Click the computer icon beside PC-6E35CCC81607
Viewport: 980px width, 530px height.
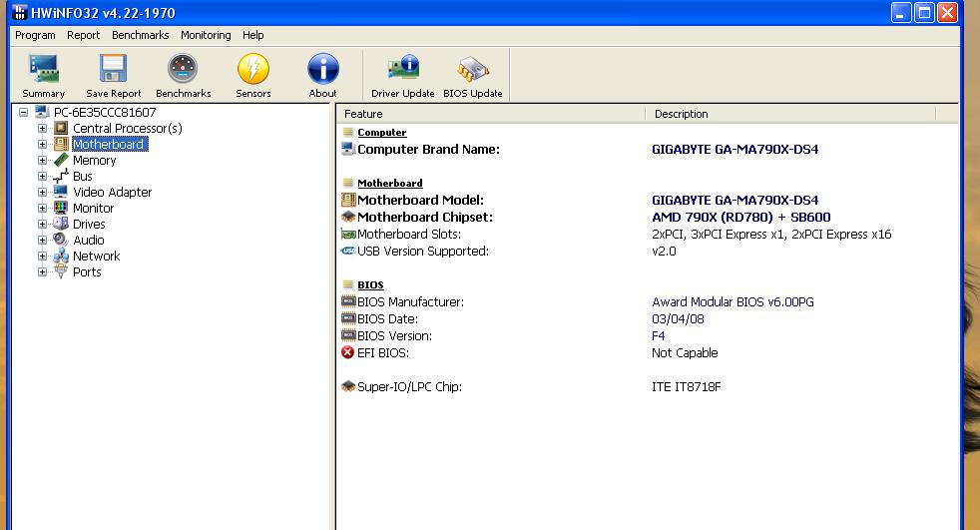(42, 112)
